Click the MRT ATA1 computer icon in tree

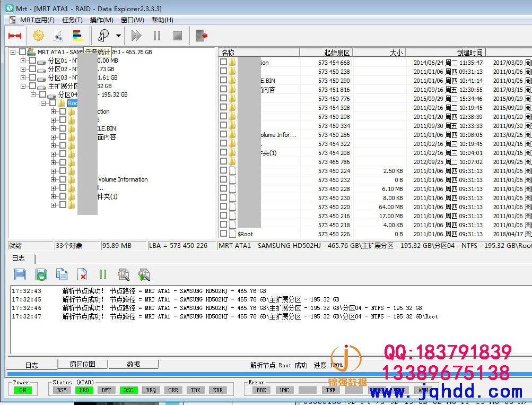[x=31, y=51]
